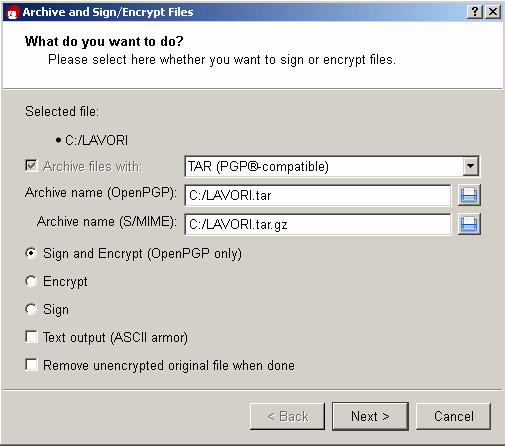Click the 'What do you want to do?' heading
This screenshot has width=505, height=446.
coord(104,41)
